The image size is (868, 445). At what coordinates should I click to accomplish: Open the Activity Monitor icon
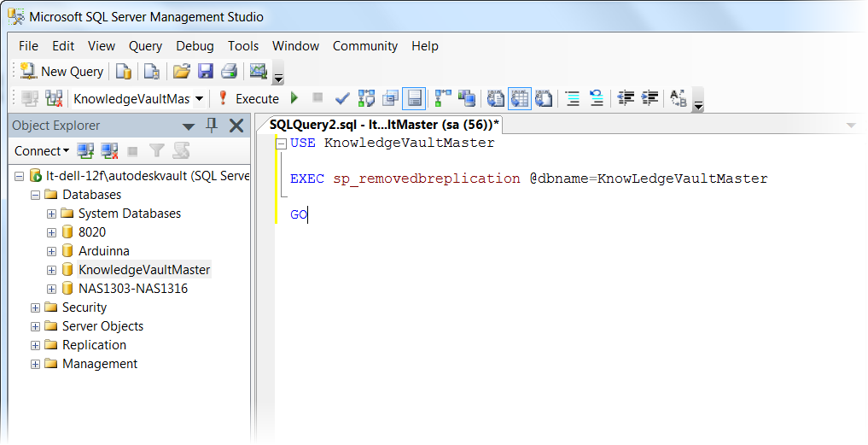[259, 72]
